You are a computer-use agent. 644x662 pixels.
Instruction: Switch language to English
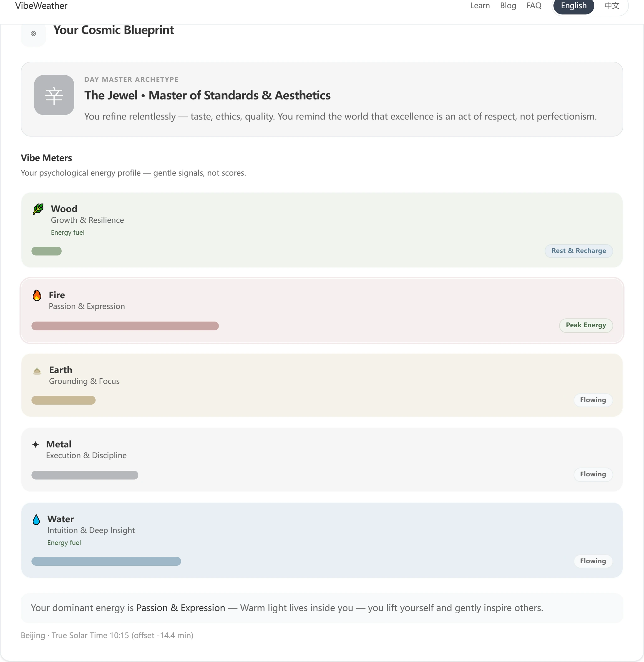tap(574, 6)
